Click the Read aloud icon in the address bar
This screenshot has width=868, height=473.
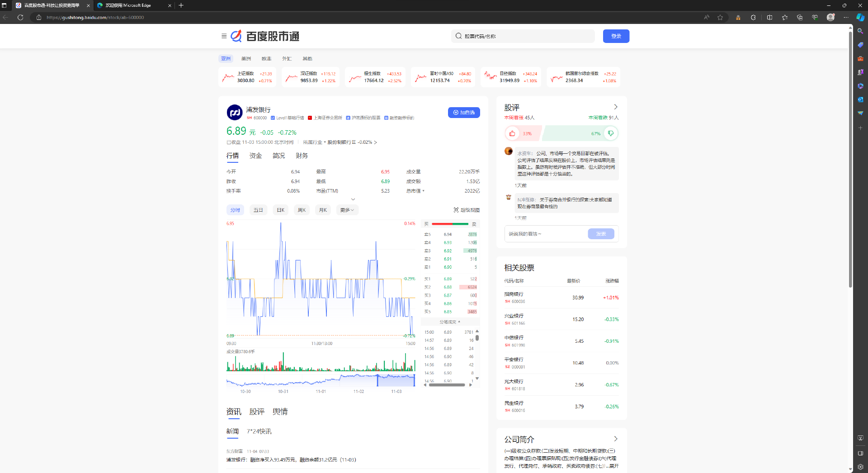point(706,17)
